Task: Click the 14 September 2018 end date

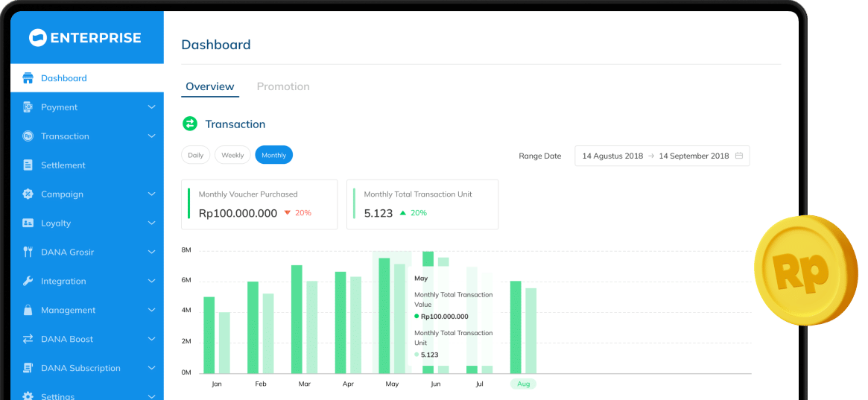Action: (x=694, y=156)
